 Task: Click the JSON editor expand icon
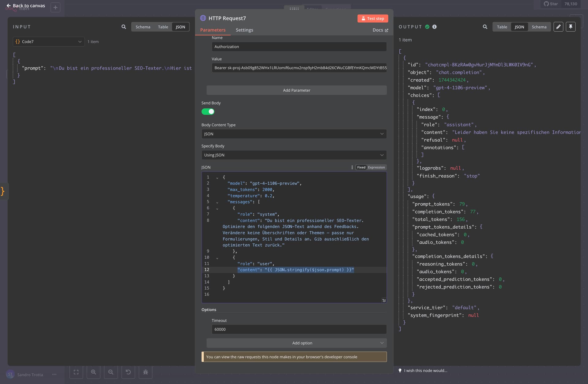384,300
